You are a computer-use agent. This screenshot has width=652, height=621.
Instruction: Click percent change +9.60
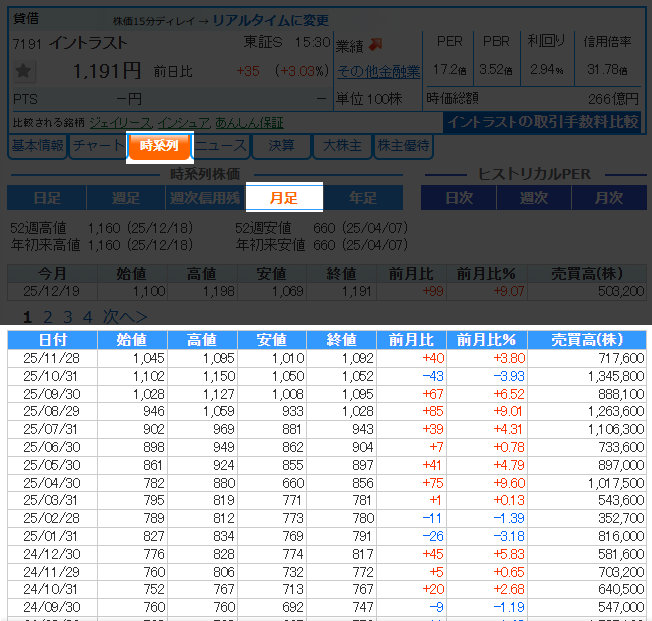tap(509, 483)
